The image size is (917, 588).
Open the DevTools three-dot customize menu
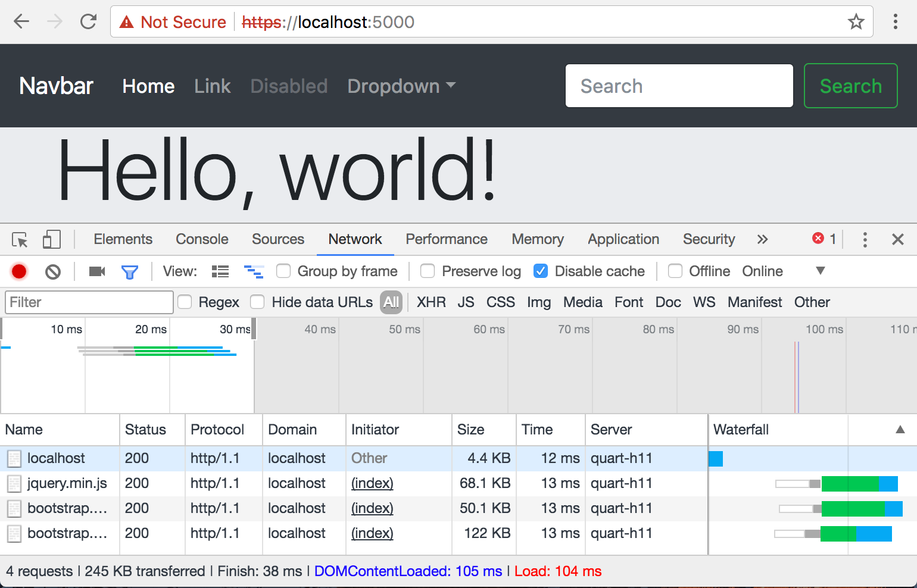point(865,239)
